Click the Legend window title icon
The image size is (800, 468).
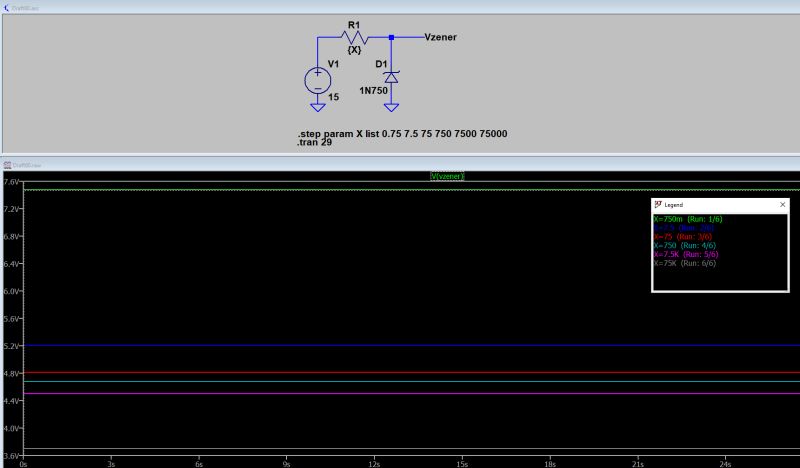pos(658,205)
